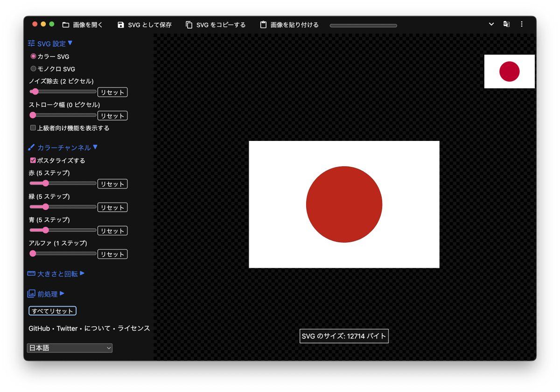Viewport: 560px width, 392px height.
Task: Click the original image thumbnail of Japan flag
Action: [x=510, y=71]
